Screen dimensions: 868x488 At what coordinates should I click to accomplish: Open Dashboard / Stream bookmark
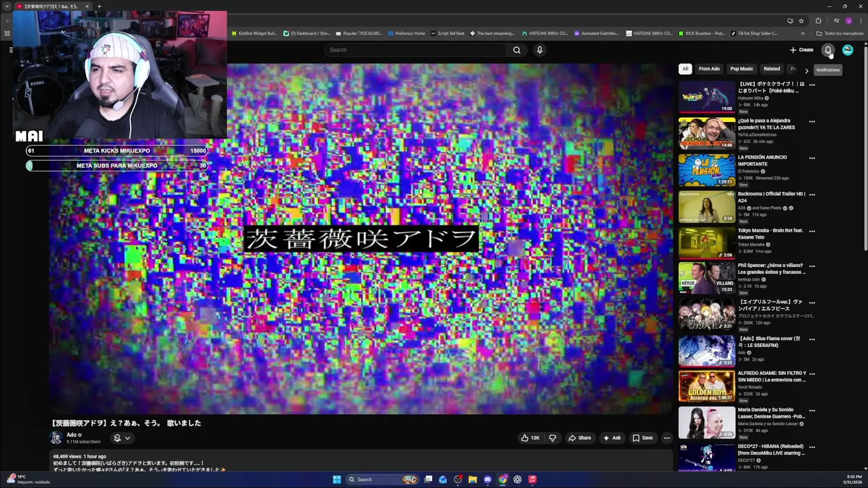(307, 33)
